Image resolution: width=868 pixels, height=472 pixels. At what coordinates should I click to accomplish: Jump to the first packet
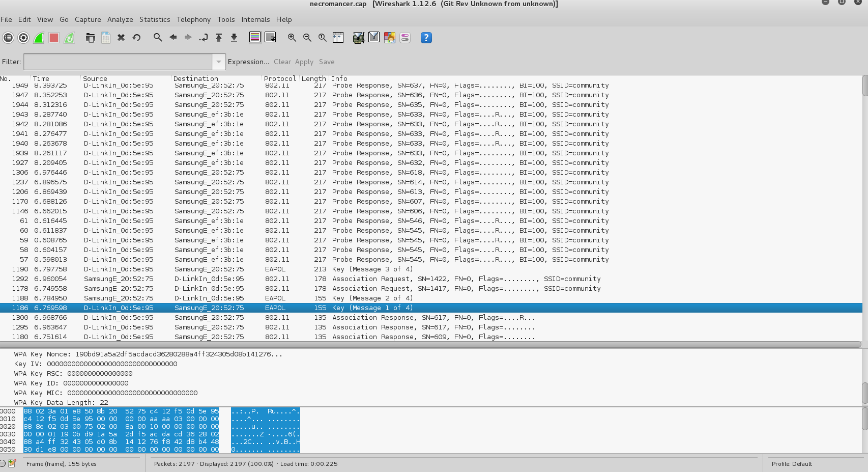click(x=219, y=38)
